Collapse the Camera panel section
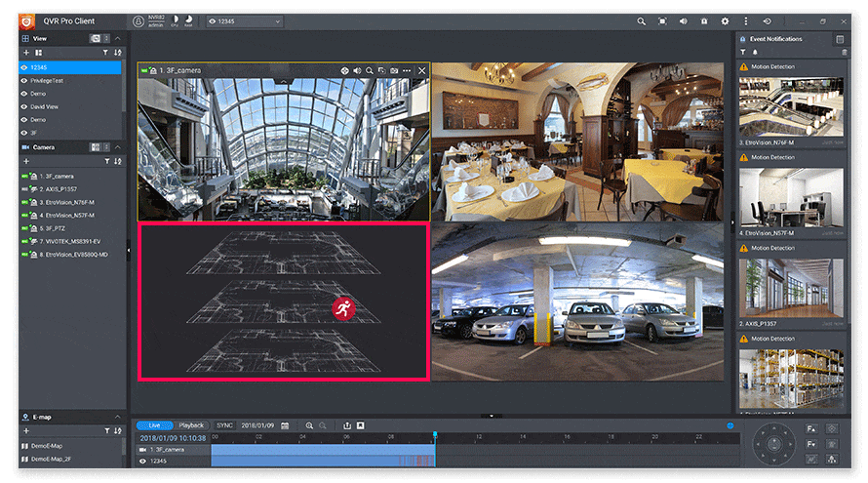Viewport: 868px width, 483px height. click(119, 147)
